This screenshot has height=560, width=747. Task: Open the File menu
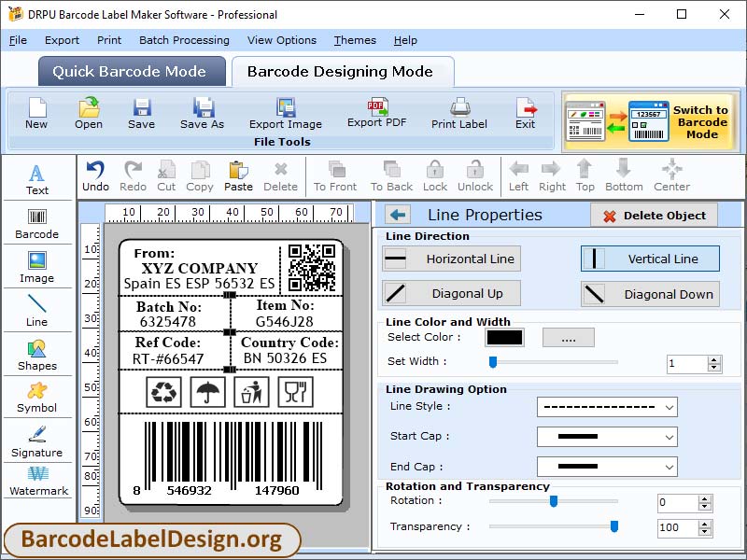click(18, 40)
